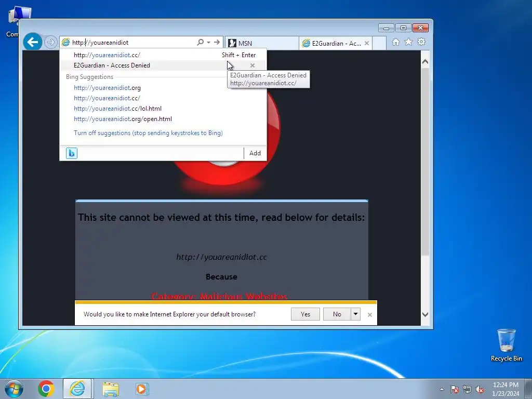Click the Show desktop strip on the taskbar
This screenshot has width=532, height=399.
(528, 389)
